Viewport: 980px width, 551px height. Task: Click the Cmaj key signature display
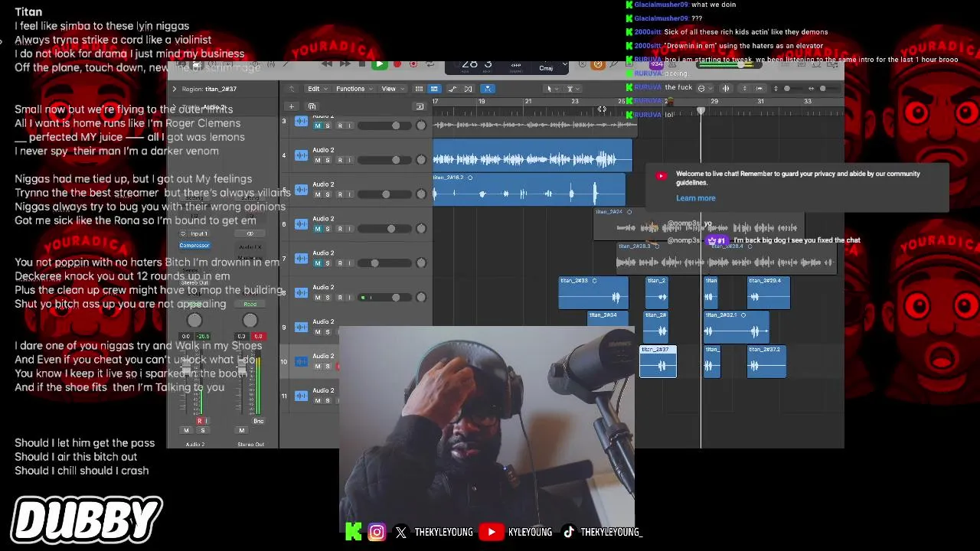click(x=546, y=68)
